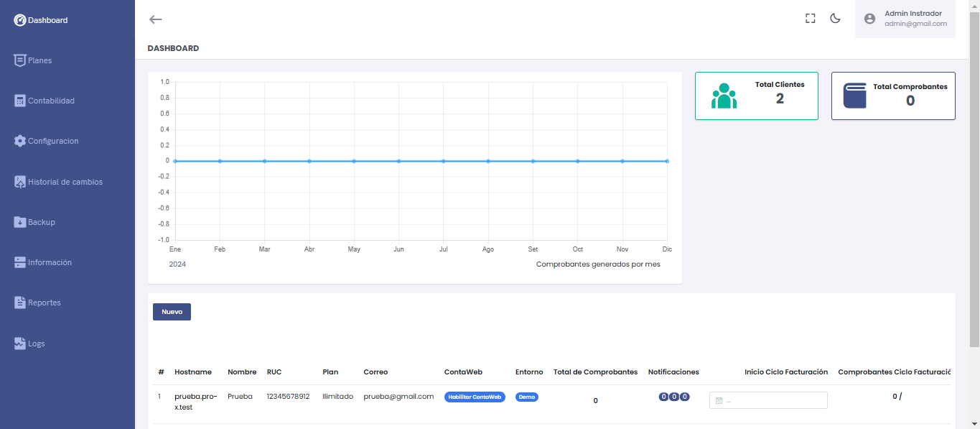
Task: Click the Total Comprobantes card
Action: coord(893,96)
